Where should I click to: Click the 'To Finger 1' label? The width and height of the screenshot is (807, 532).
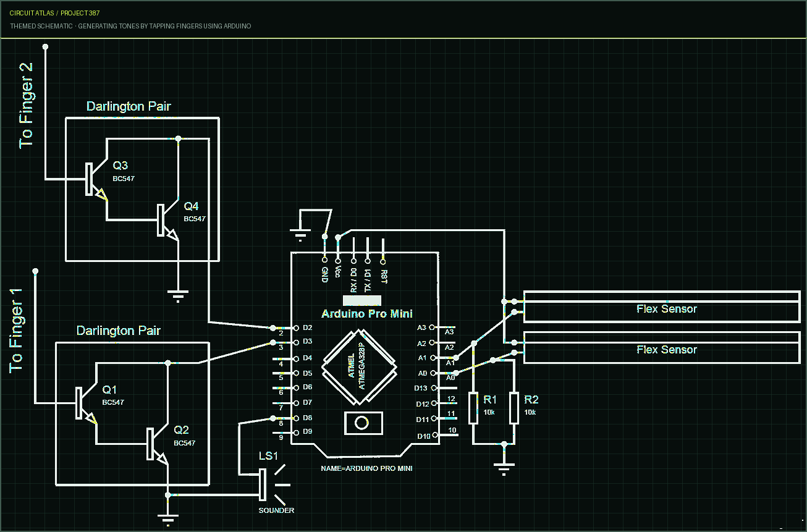tap(16, 330)
